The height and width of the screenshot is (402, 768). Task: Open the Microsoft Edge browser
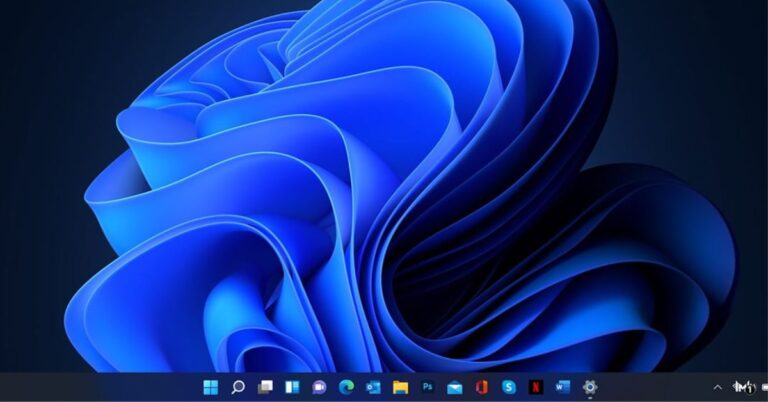coord(346,387)
